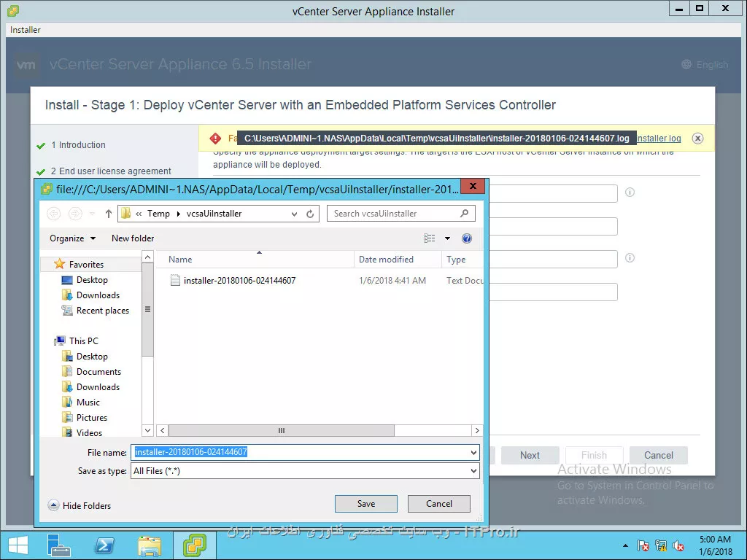Click the muted volume tray icon

(x=678, y=545)
